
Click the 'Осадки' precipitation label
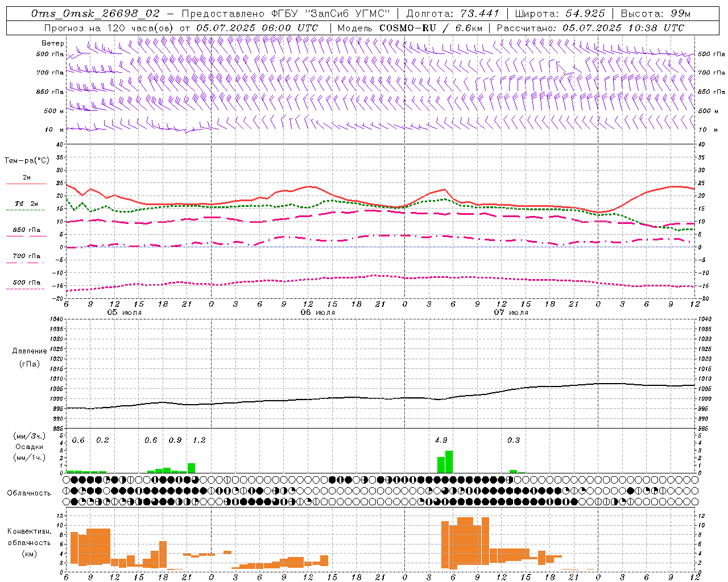click(x=30, y=447)
